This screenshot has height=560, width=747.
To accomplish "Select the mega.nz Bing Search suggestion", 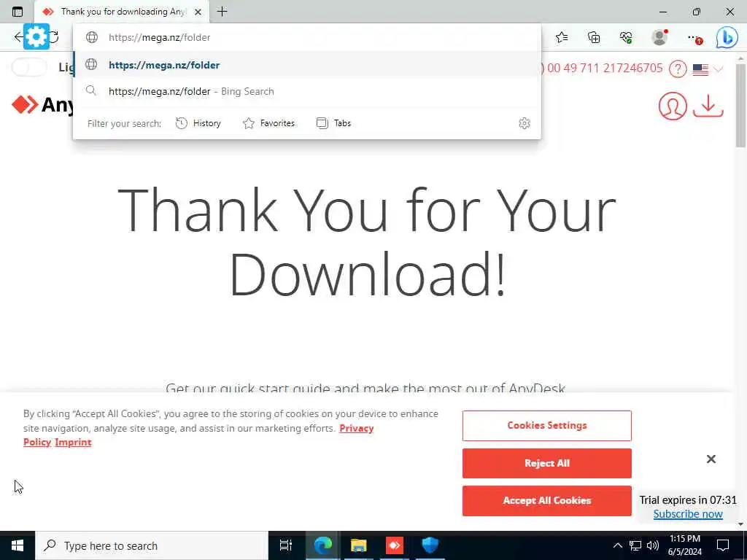I will (307, 91).
